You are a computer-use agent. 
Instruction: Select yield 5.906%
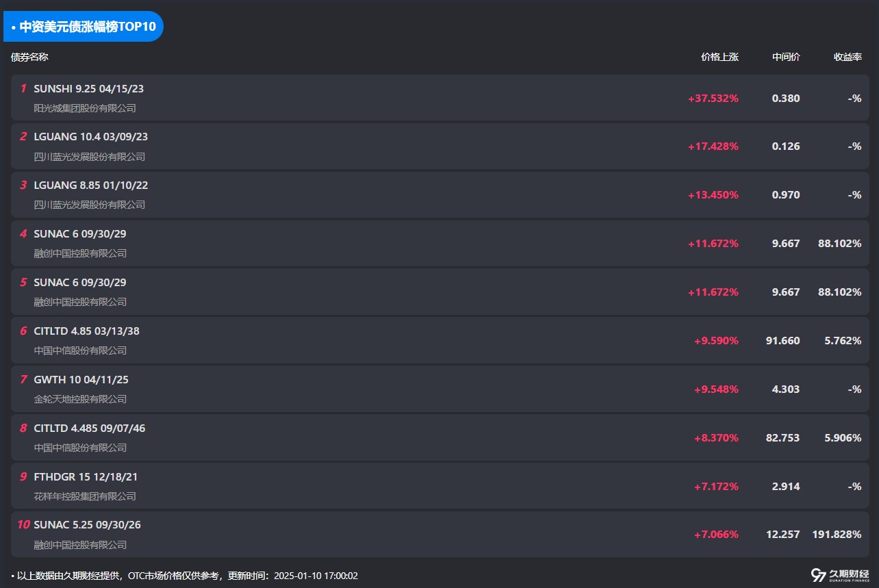[843, 437]
